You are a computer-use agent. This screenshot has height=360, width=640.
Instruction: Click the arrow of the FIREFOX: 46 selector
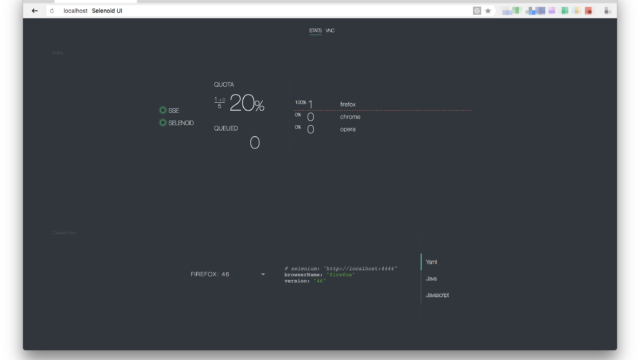coord(263,274)
